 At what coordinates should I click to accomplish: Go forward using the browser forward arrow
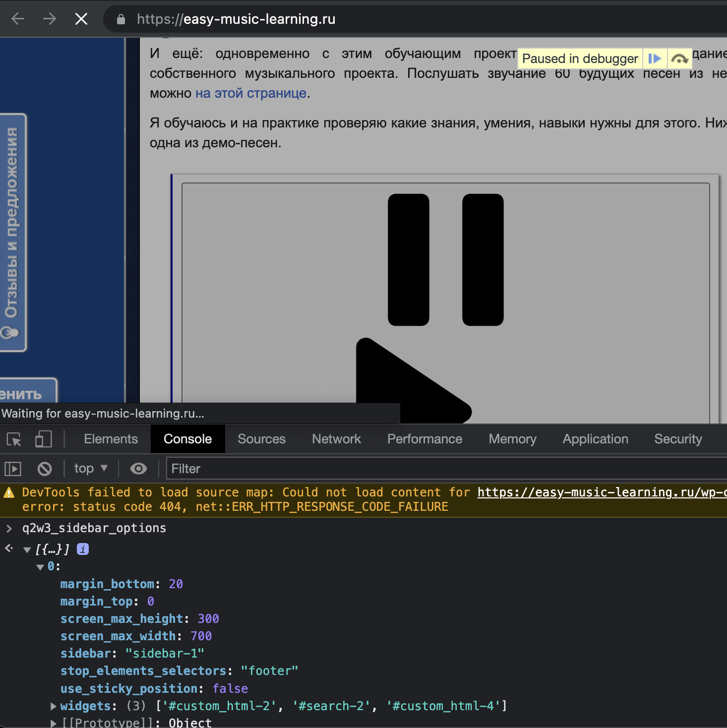[50, 19]
